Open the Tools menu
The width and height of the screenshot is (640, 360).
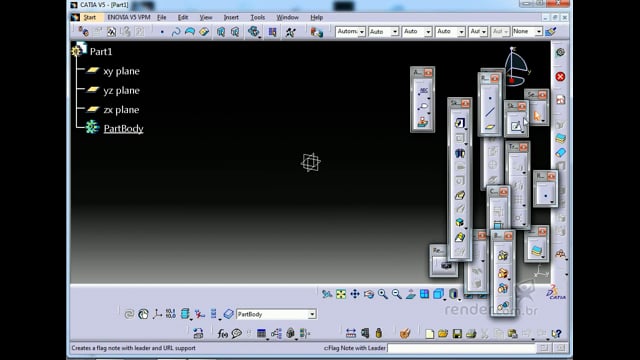click(258, 17)
